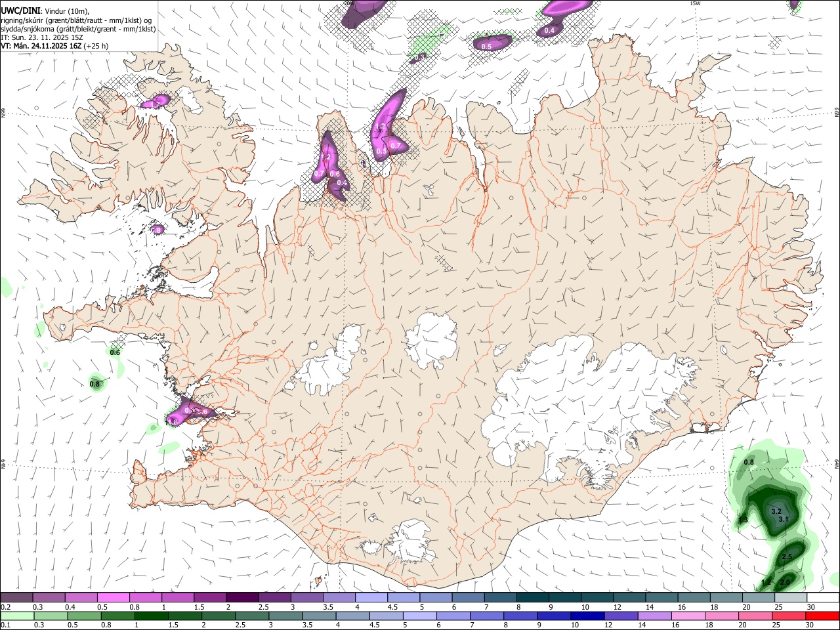Pick the light pink 16–18 rain legend swatch
The height and width of the screenshot is (630, 840).
tap(688, 616)
